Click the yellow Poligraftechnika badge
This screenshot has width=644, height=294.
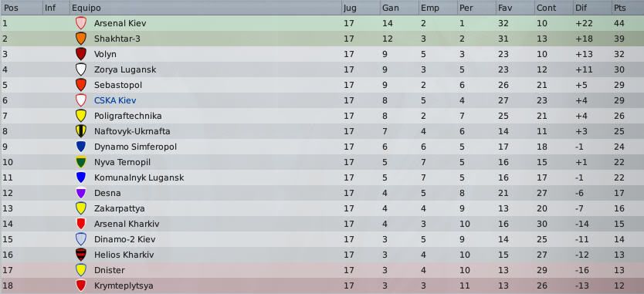pyautogui.click(x=81, y=116)
